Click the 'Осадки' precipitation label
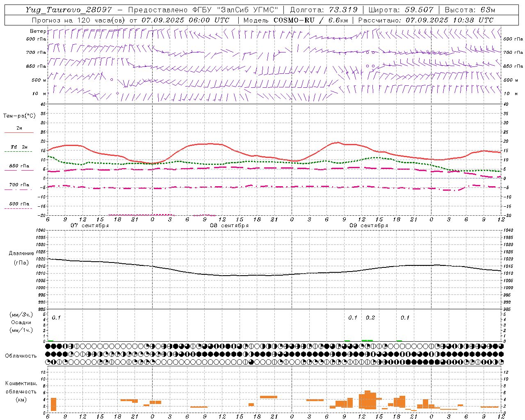This screenshot has height=420, width=525. coord(21,322)
